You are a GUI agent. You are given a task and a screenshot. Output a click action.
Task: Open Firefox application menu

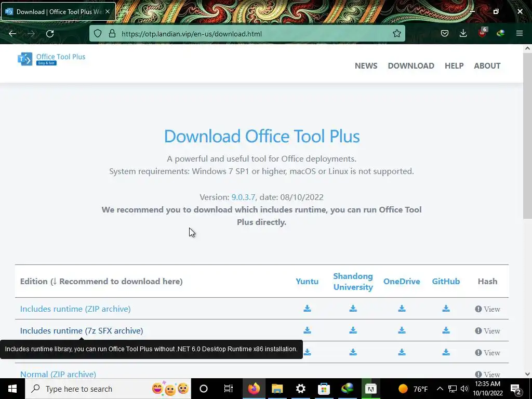(520, 33)
